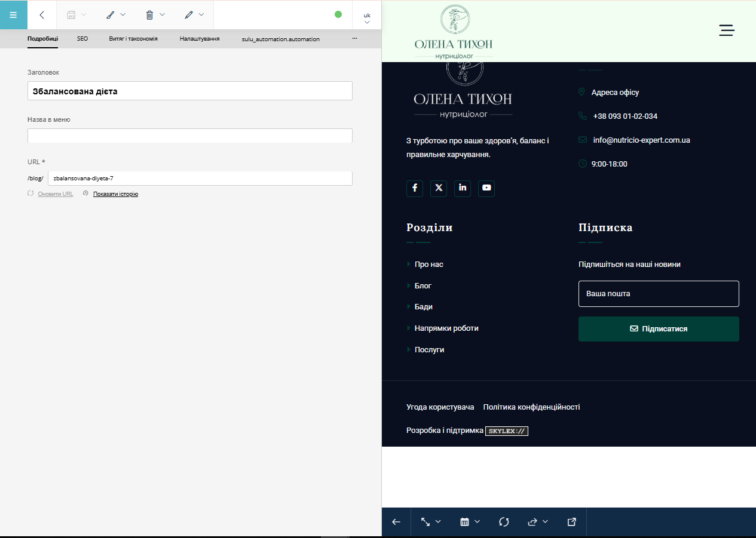Collapse the preview panel with left arrow
756x538 pixels.
[396, 522]
